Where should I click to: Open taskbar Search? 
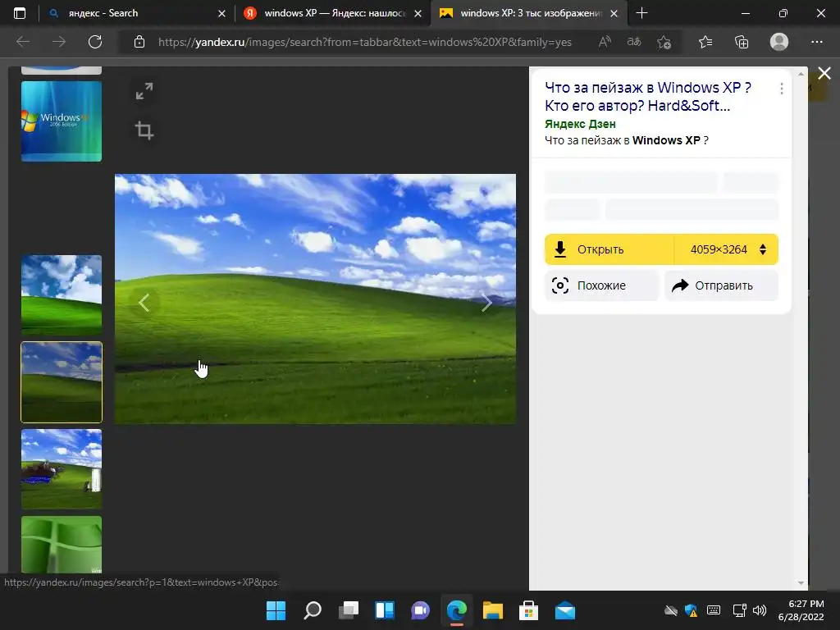(x=313, y=610)
